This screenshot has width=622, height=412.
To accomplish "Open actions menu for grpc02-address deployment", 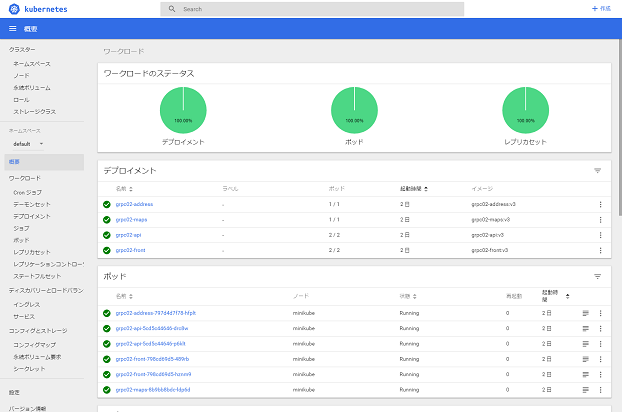I will point(600,204).
